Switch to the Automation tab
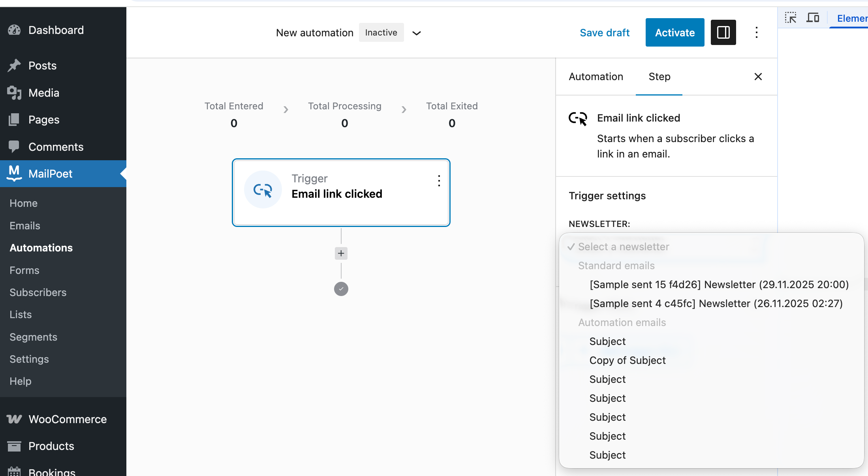The image size is (868, 476). click(596, 77)
